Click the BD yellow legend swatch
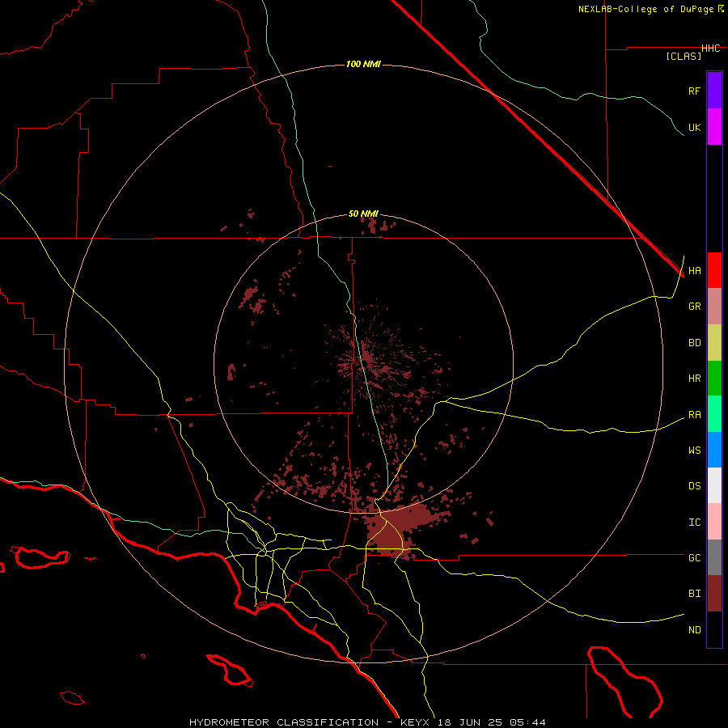728x728 pixels. (x=714, y=343)
